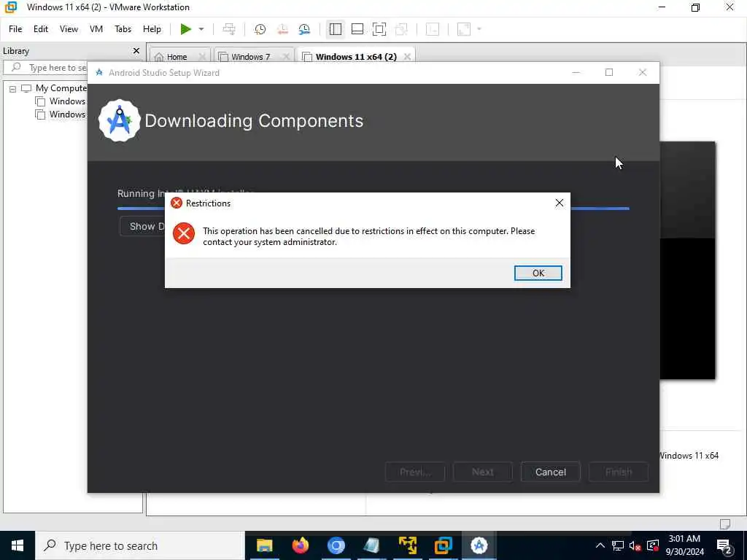Viewport: 747px width, 560px height.
Task: Open the notification center icon
Action: (x=724, y=545)
